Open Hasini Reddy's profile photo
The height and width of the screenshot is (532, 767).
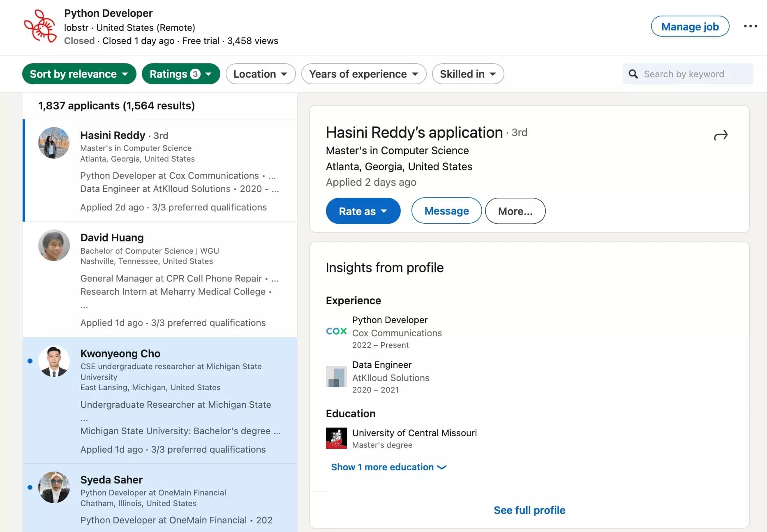(x=54, y=143)
